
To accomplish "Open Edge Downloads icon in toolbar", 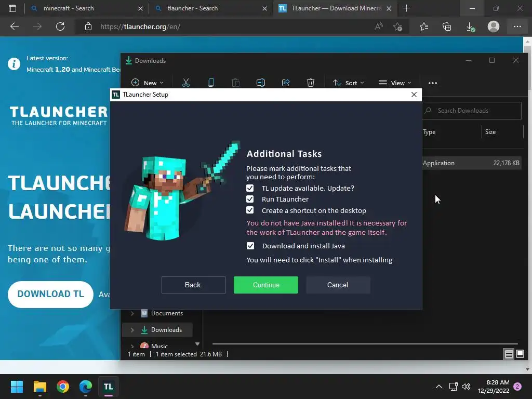I will (x=470, y=26).
